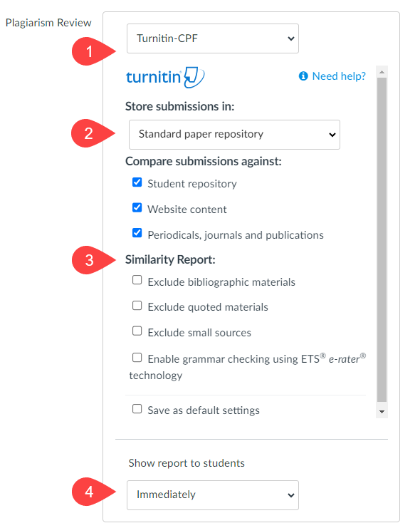Click the Store submissions in: label
The height and width of the screenshot is (528, 420).
pos(179,106)
